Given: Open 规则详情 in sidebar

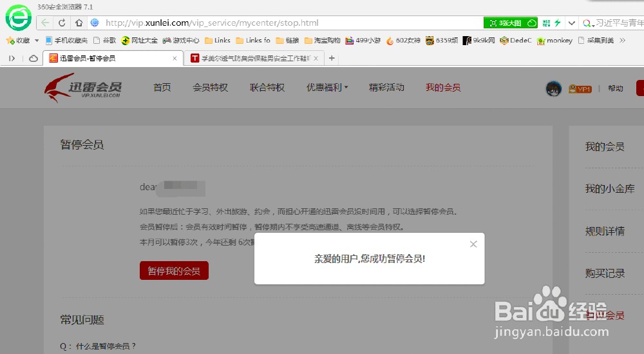Looking at the screenshot, I should click(x=605, y=231).
